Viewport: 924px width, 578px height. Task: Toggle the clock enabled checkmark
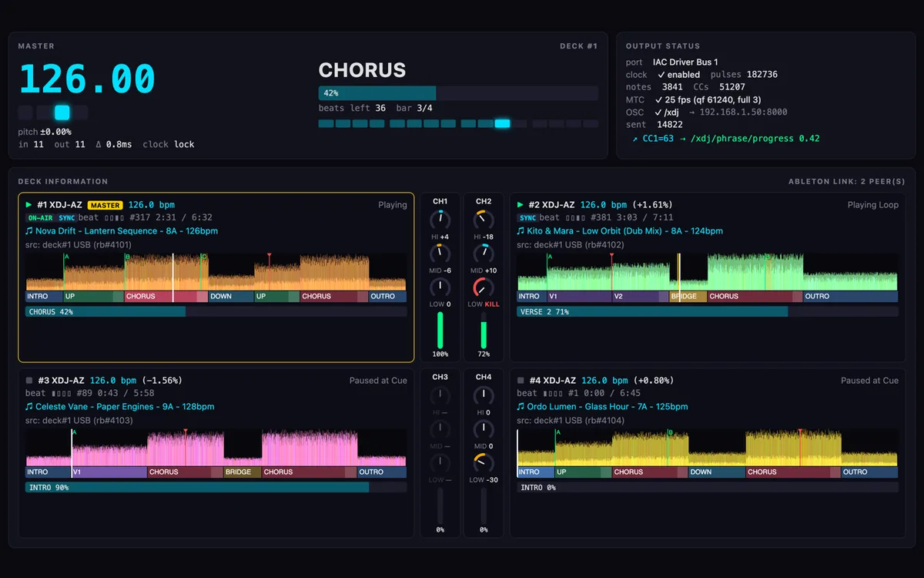click(661, 75)
